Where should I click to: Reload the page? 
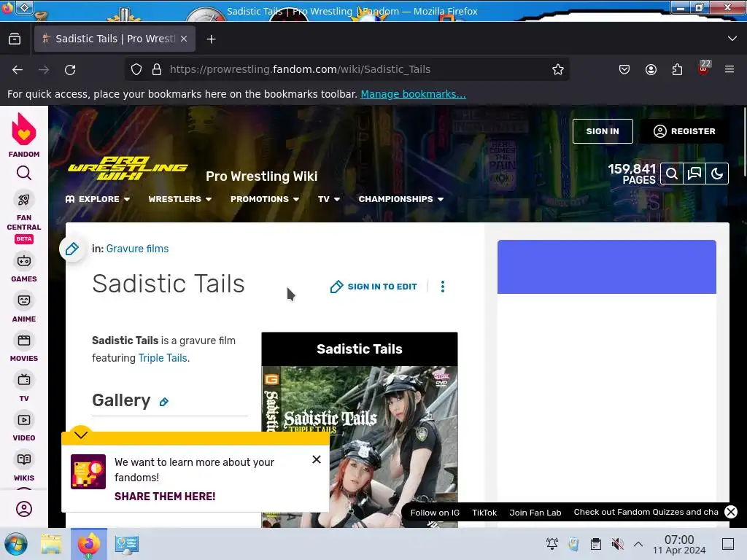(70, 69)
